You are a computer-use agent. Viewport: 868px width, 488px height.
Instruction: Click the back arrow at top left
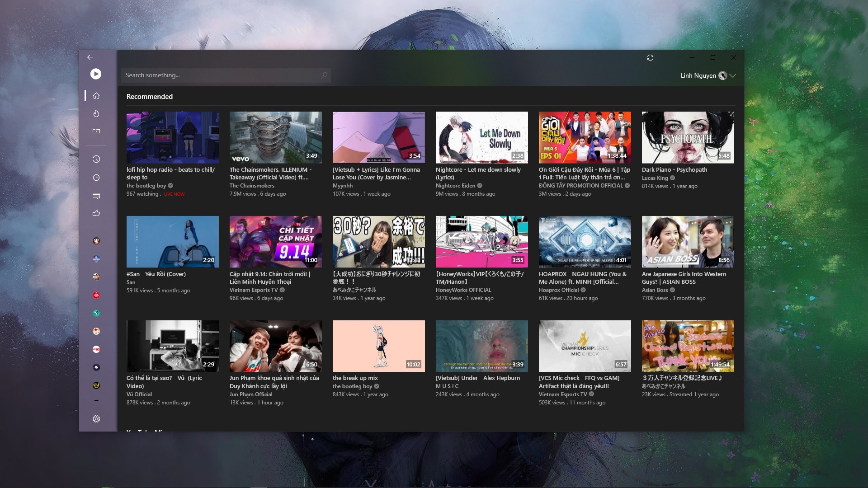click(x=90, y=57)
